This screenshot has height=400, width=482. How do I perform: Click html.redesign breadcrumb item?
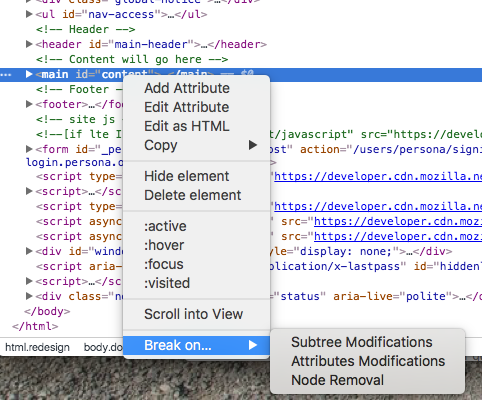click(x=37, y=347)
